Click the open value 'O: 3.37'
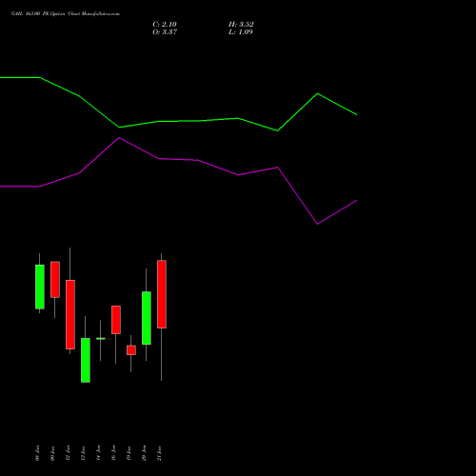This screenshot has height=476, width=476. [165, 32]
